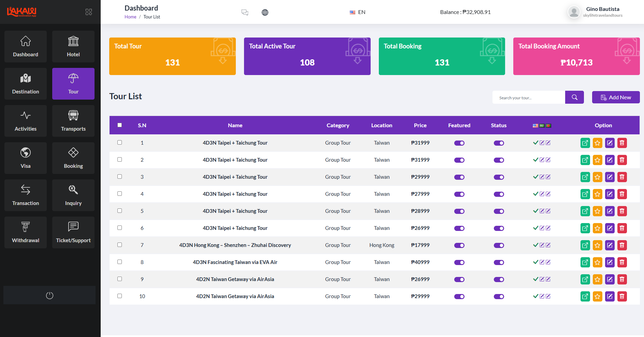Click Gino Bautista profile avatar
Screen dimensions: 644x337
pyautogui.click(x=574, y=12)
